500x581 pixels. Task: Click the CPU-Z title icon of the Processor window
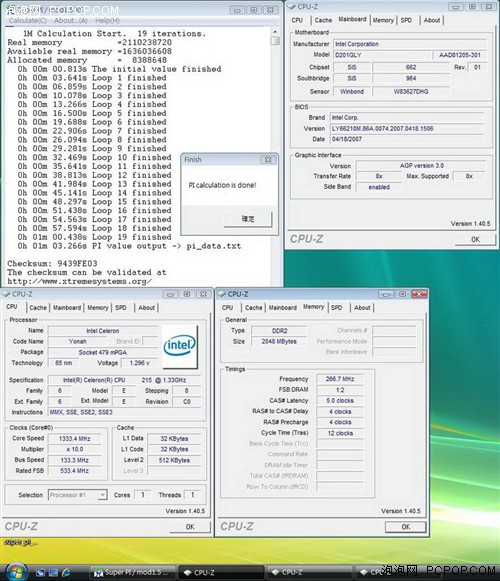pos(6,294)
